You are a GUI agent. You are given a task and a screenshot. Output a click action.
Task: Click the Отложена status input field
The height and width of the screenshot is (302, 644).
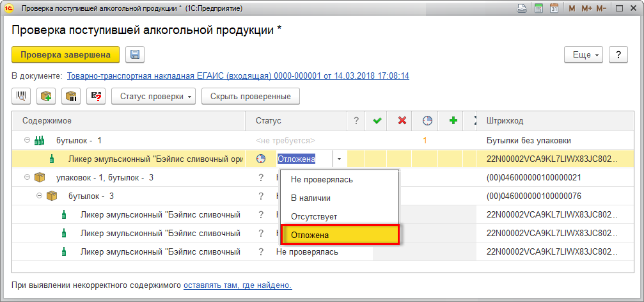click(302, 159)
